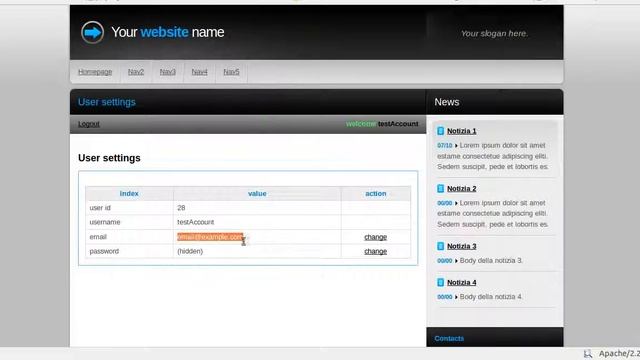Click the highlighted email address value
This screenshot has width=640, height=360.
pyautogui.click(x=210, y=237)
